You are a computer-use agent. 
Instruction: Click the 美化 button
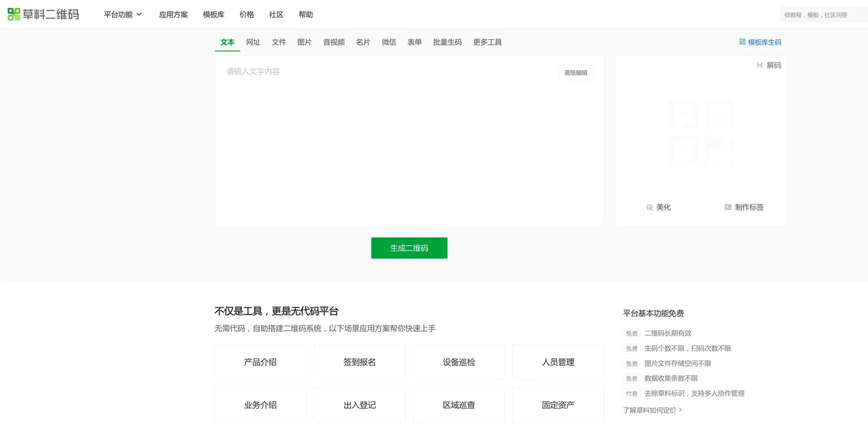pos(658,207)
